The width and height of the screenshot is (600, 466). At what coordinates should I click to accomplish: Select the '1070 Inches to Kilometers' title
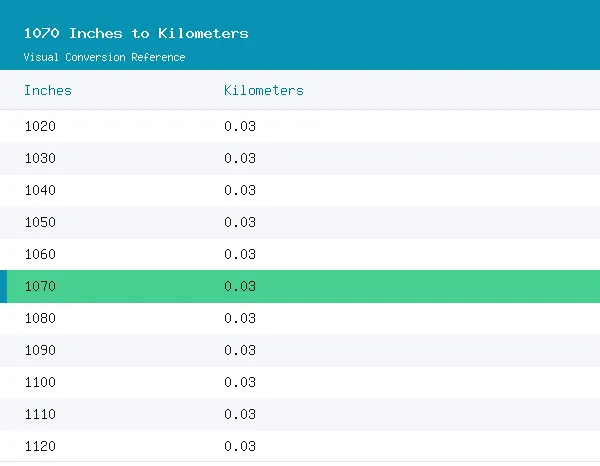[x=136, y=33]
